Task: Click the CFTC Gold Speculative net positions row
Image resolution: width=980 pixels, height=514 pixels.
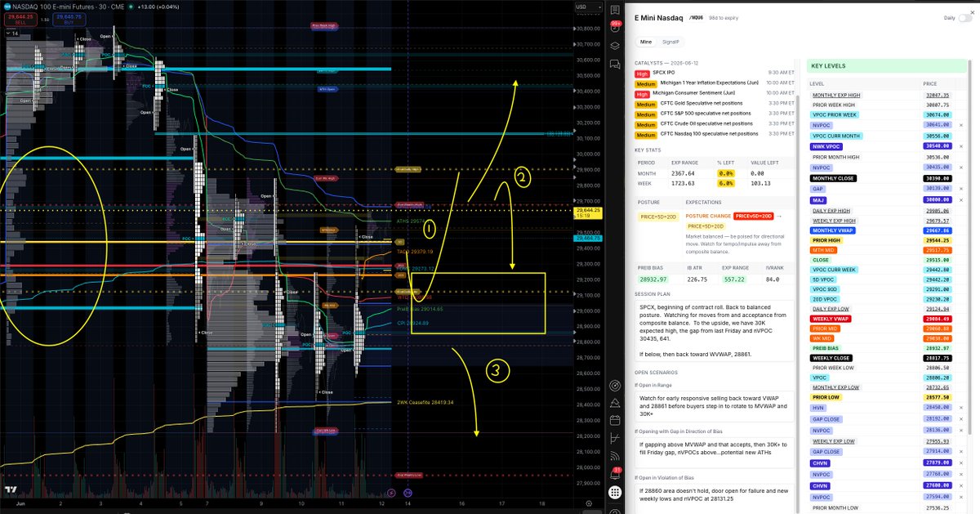Action: click(x=715, y=104)
